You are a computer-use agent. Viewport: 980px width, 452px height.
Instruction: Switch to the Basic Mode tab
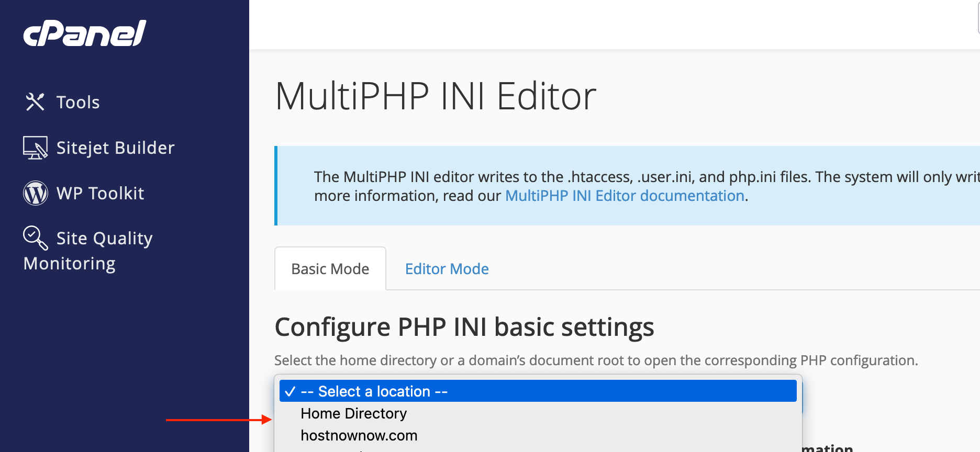(330, 269)
